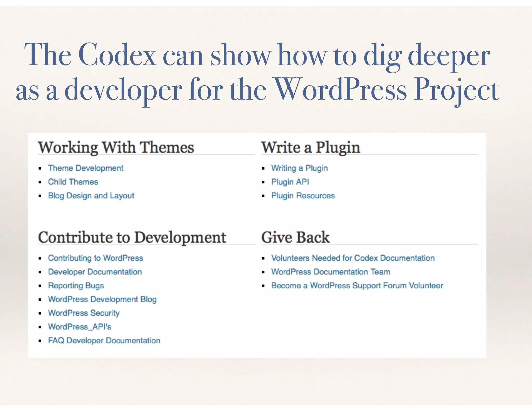Open FAQ Developer Documentation link
532x411 pixels.
(x=104, y=341)
